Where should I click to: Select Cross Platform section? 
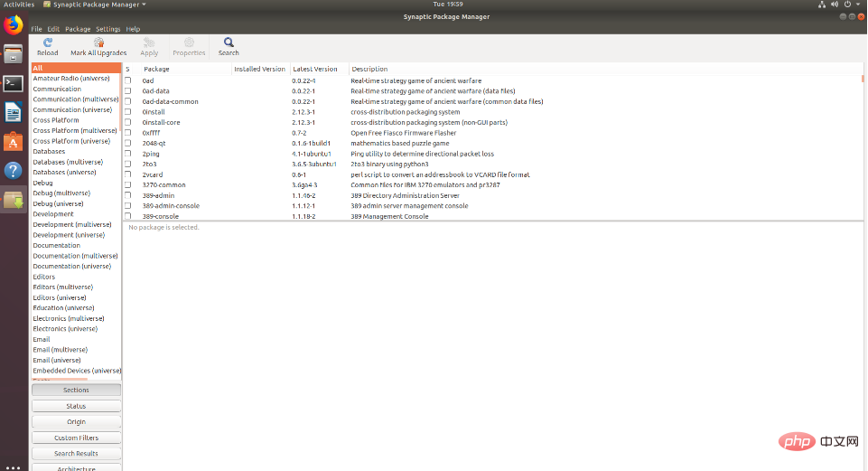pyautogui.click(x=76, y=120)
